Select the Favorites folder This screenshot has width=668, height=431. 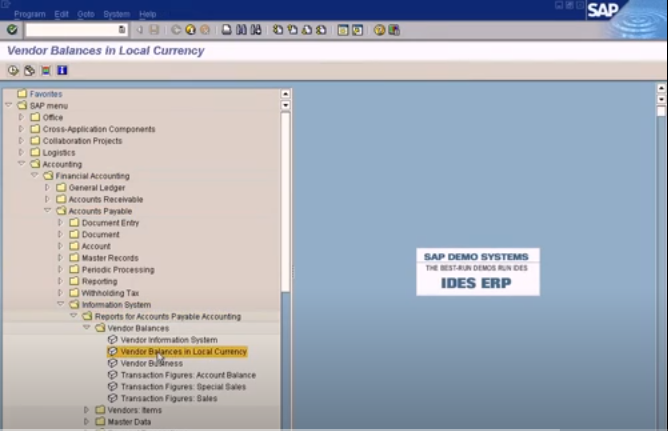(x=46, y=94)
